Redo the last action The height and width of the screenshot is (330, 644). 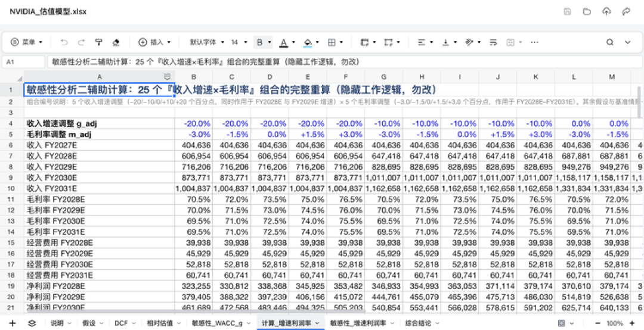(81, 42)
